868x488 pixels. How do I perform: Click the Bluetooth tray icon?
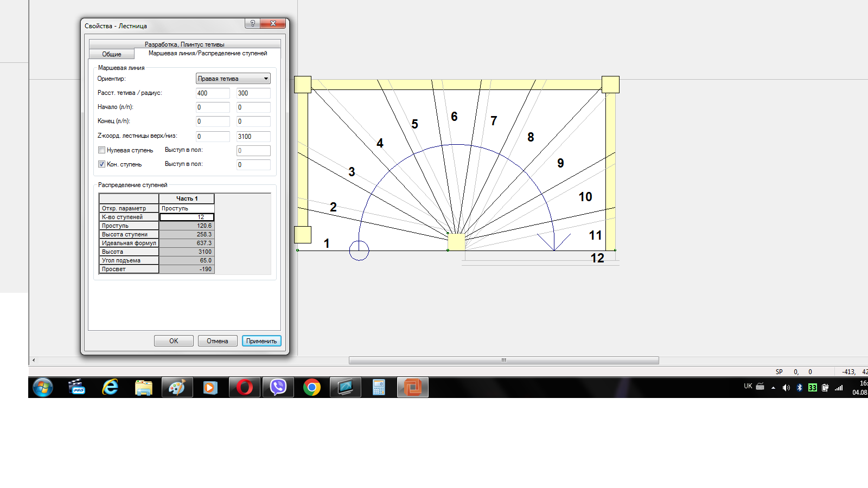pos(799,388)
